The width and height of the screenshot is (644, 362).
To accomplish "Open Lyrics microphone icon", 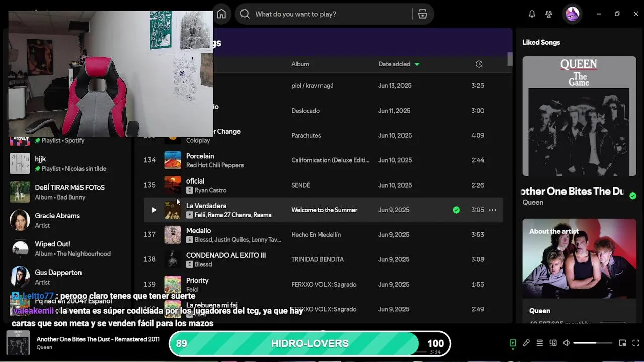I will click(x=526, y=343).
